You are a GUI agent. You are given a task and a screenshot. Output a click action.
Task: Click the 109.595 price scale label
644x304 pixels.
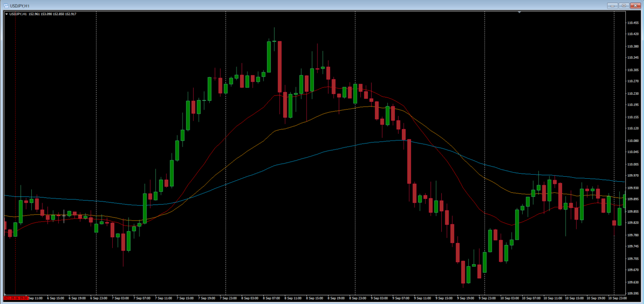(x=633, y=293)
